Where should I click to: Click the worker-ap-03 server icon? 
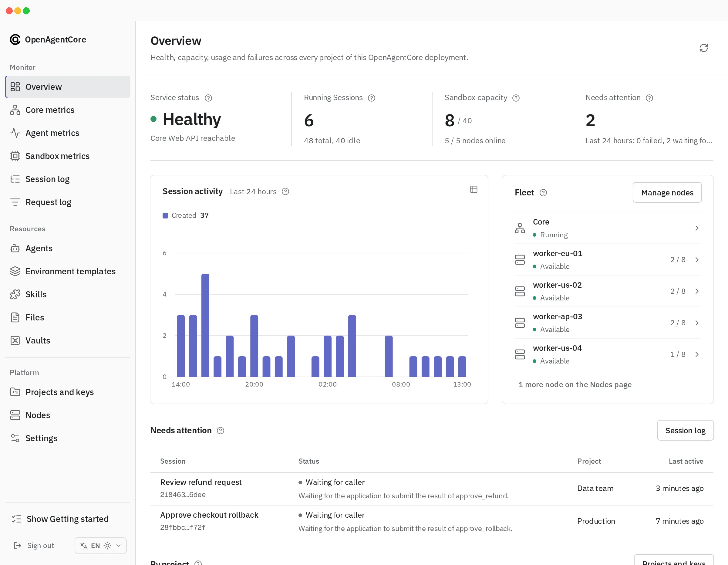520,323
